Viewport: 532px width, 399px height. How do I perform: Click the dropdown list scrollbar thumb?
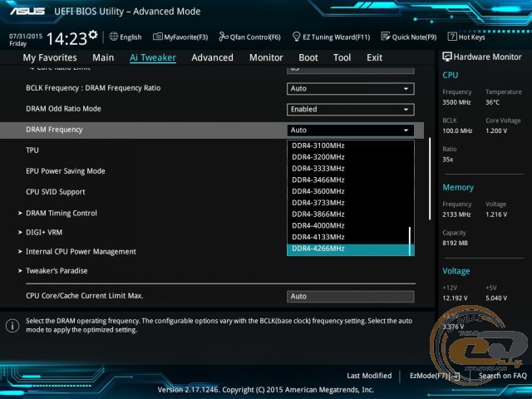click(x=410, y=241)
